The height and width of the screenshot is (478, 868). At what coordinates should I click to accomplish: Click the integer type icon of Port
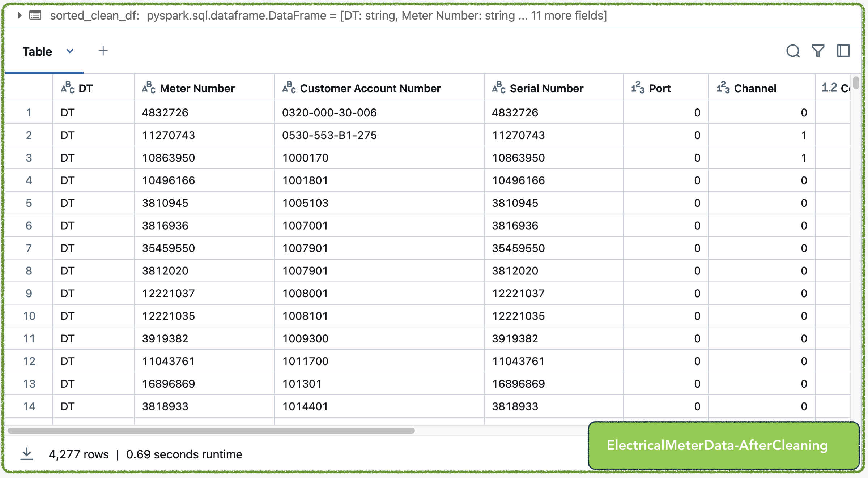tap(638, 88)
